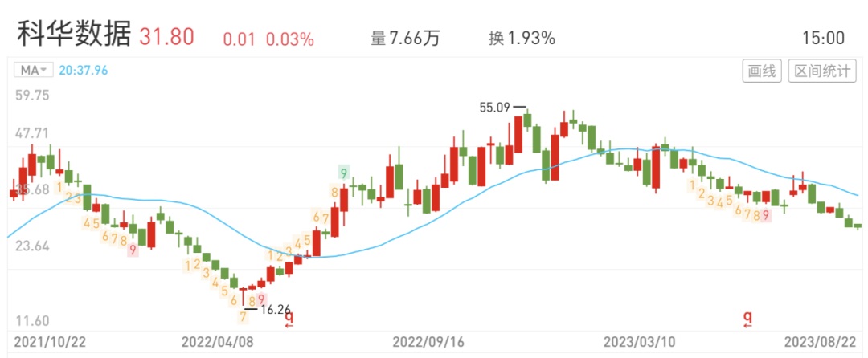Click the red q marker near 2023/08/22
The height and width of the screenshot is (358, 868).
748,319
